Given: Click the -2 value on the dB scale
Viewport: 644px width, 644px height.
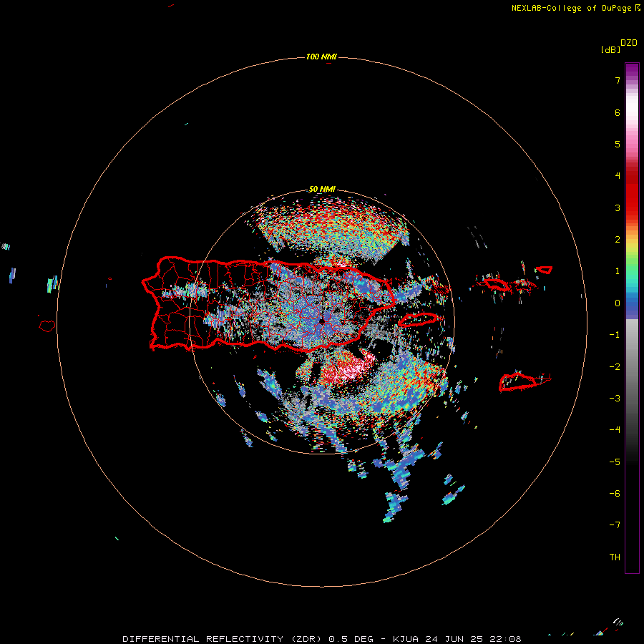Looking at the screenshot, I should (615, 367).
